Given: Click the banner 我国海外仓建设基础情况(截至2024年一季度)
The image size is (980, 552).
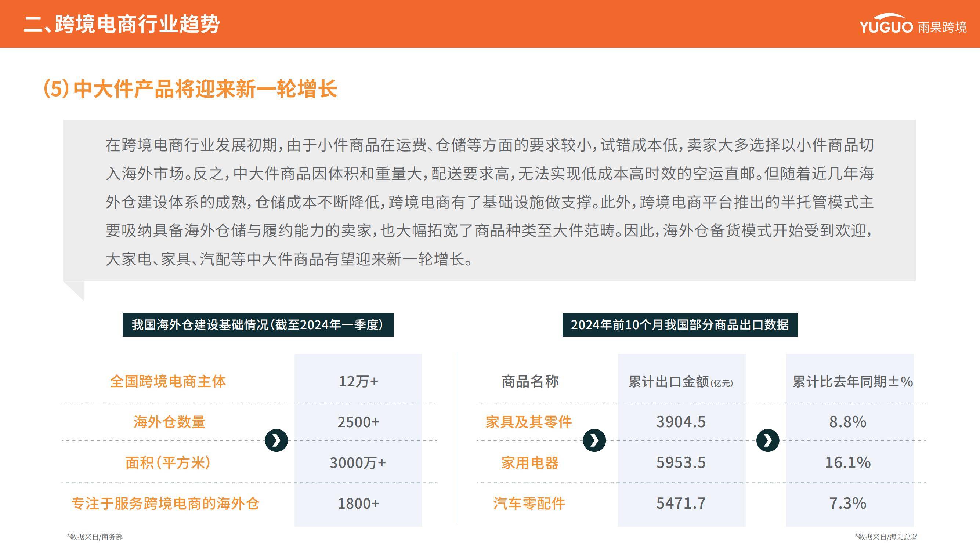Looking at the screenshot, I should click(258, 325).
